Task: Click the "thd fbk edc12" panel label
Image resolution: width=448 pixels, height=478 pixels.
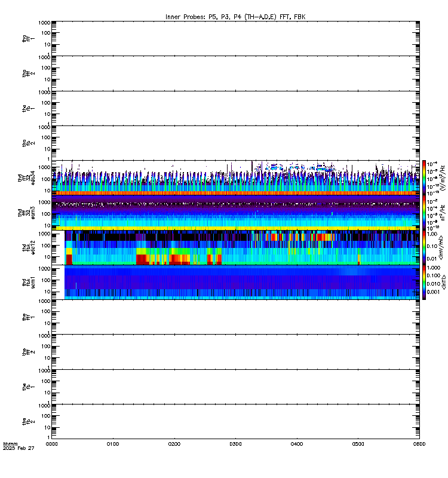Action: [28, 247]
